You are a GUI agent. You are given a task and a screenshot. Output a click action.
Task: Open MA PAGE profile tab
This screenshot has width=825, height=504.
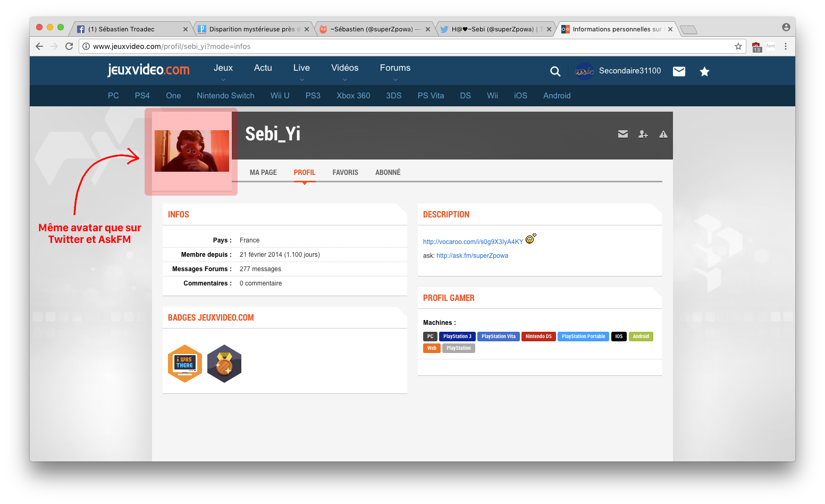pos(263,172)
